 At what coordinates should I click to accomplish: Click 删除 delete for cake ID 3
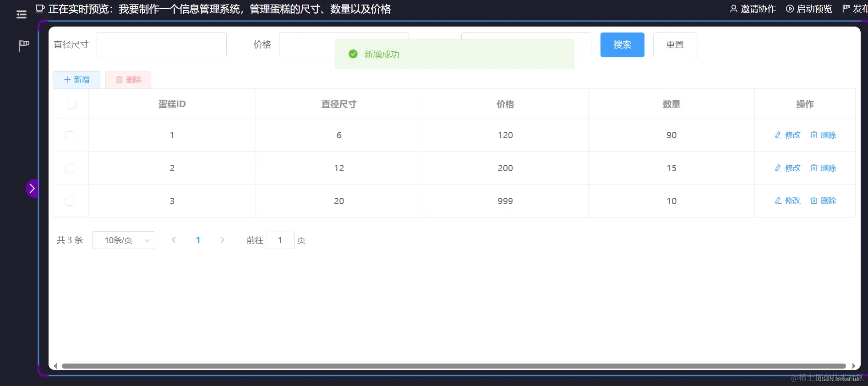pyautogui.click(x=823, y=201)
